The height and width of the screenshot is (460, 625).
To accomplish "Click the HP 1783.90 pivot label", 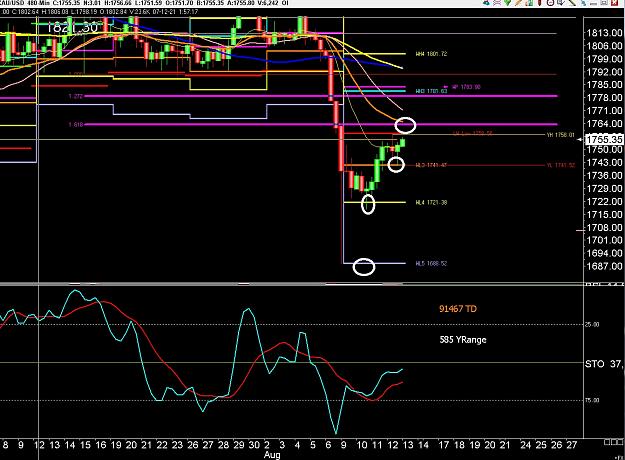I will [466, 87].
